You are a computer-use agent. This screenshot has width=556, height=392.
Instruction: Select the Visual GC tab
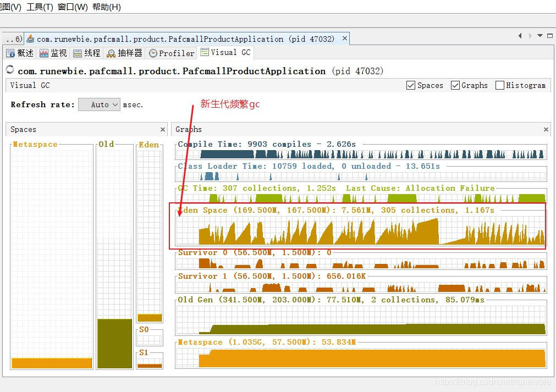(225, 52)
